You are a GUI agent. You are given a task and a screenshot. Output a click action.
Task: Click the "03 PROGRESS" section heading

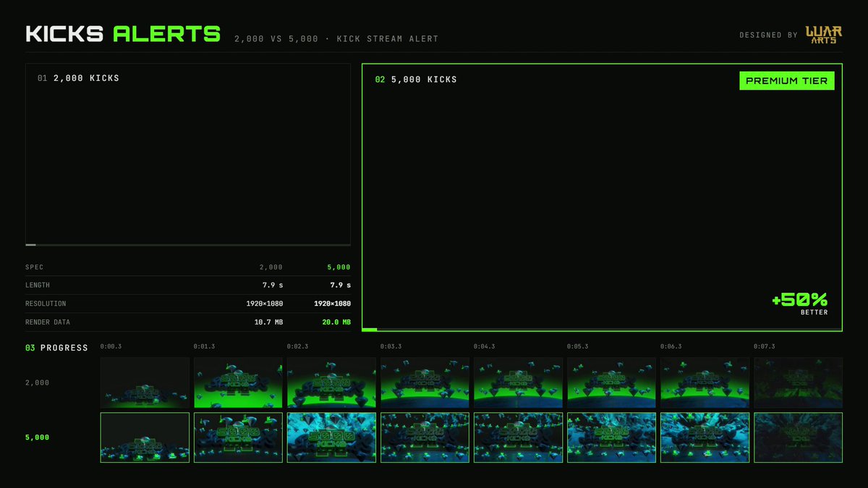[x=56, y=348]
